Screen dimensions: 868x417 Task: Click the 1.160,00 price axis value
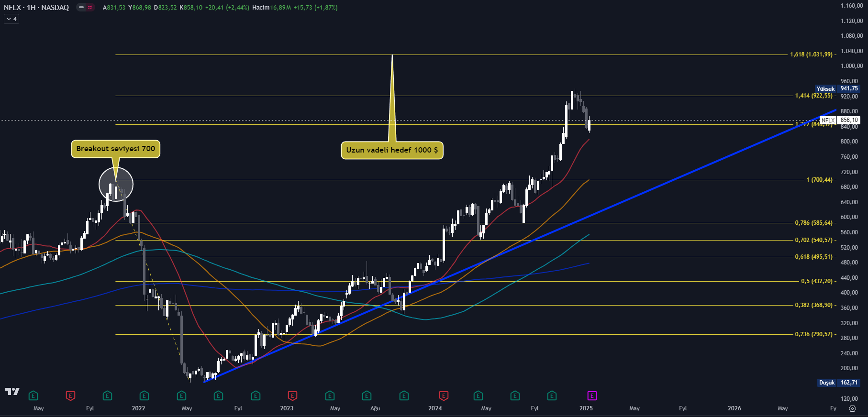pos(852,6)
